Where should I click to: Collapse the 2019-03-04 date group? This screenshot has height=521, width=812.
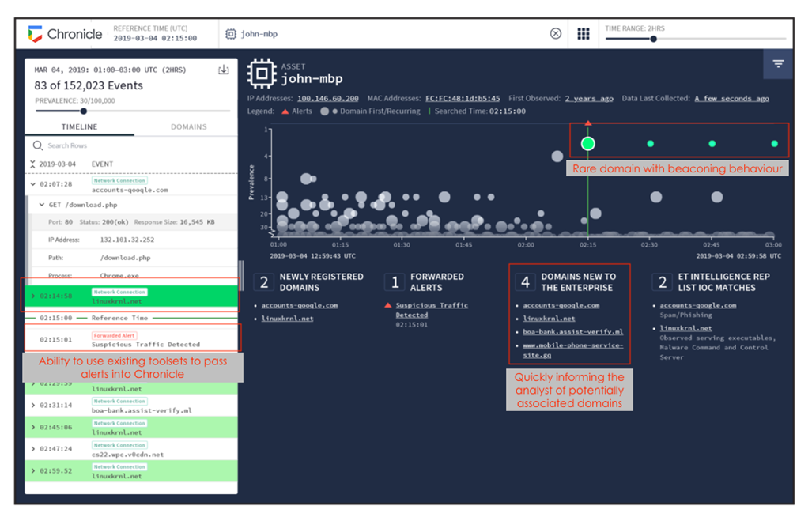[32, 164]
